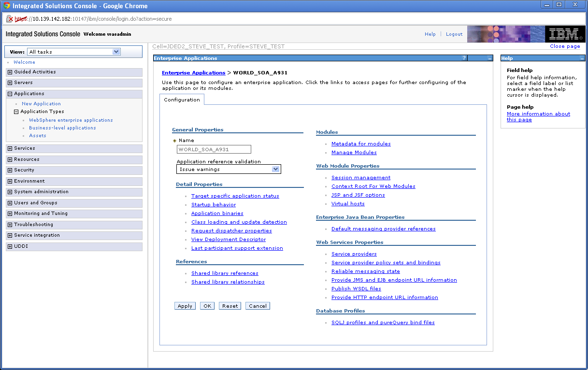Screen dimensions: 588x370
Task: Open Startup behavior link
Action: coord(214,205)
